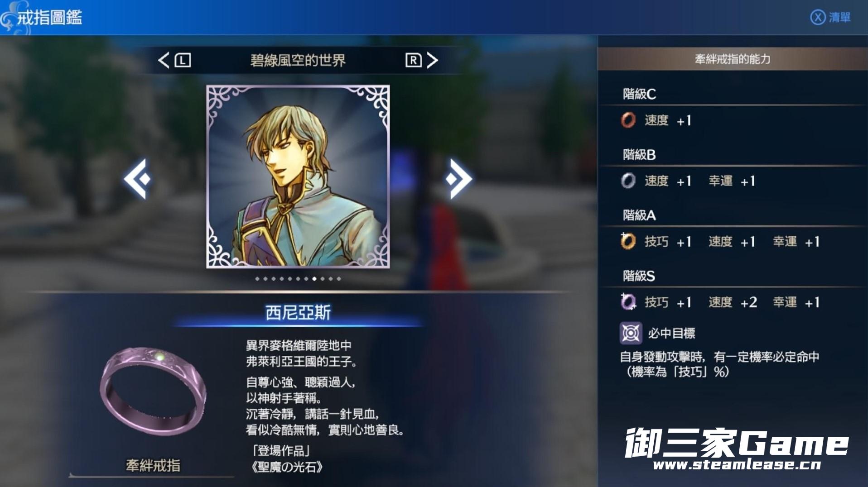Show previous character with large left arrow
The height and width of the screenshot is (487, 868).
point(137,179)
